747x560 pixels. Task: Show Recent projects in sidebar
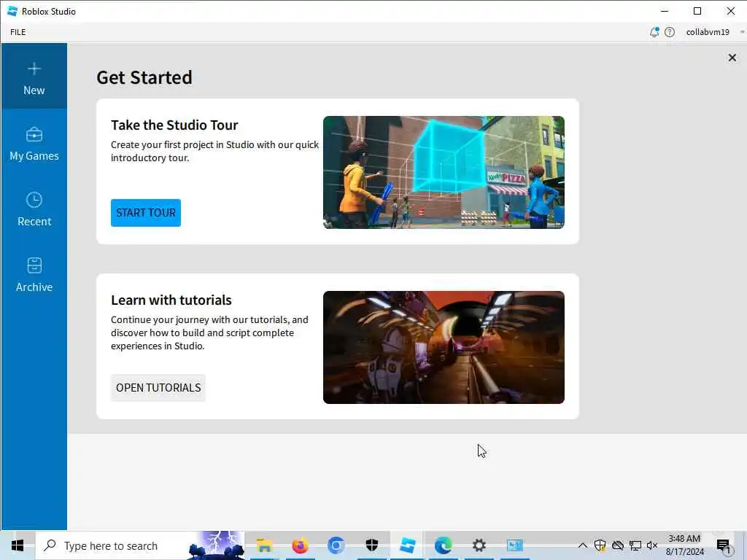(x=34, y=209)
